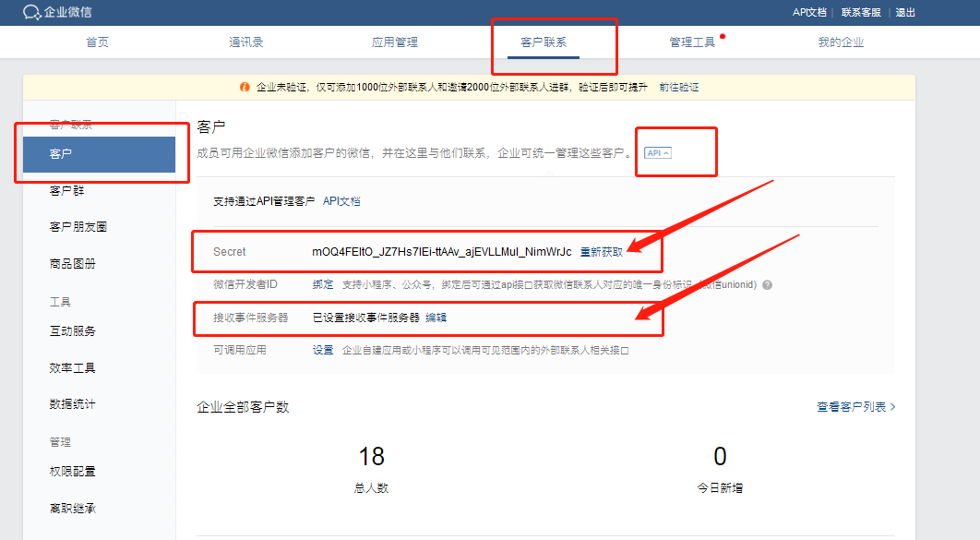Click the 总人数 count 18
Image resolution: width=980 pixels, height=540 pixels.
coord(371,457)
